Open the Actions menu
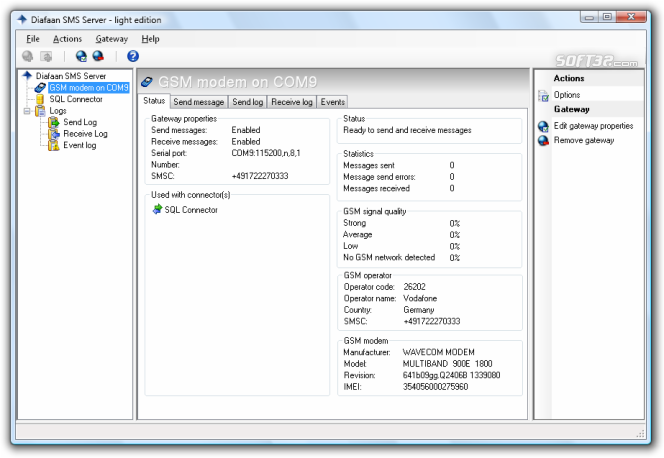This screenshot has width=664, height=458. (x=67, y=39)
